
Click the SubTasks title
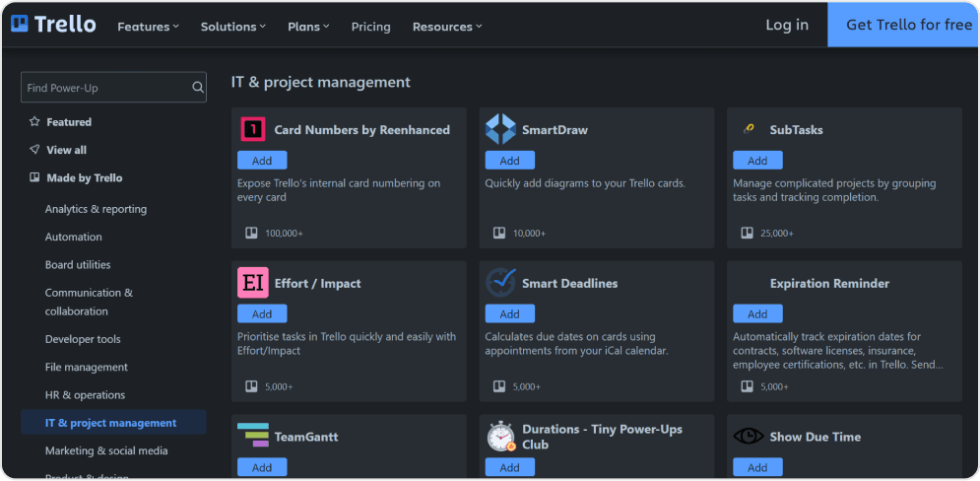[x=796, y=130]
